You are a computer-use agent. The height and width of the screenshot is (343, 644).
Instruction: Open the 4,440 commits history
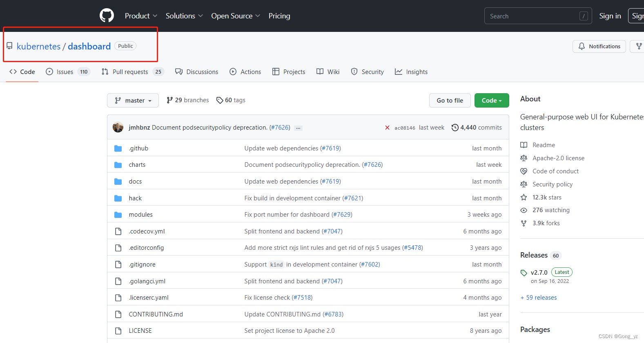click(x=477, y=128)
